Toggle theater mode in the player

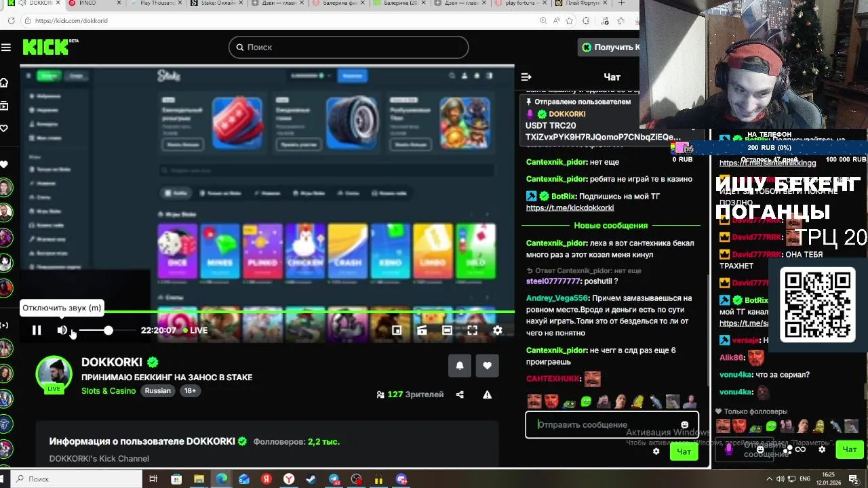tap(447, 330)
